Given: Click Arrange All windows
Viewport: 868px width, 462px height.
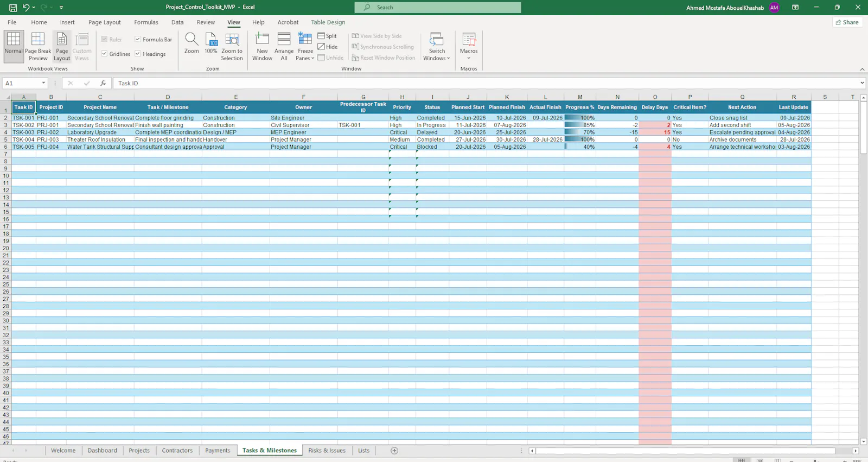Looking at the screenshot, I should click(x=284, y=46).
